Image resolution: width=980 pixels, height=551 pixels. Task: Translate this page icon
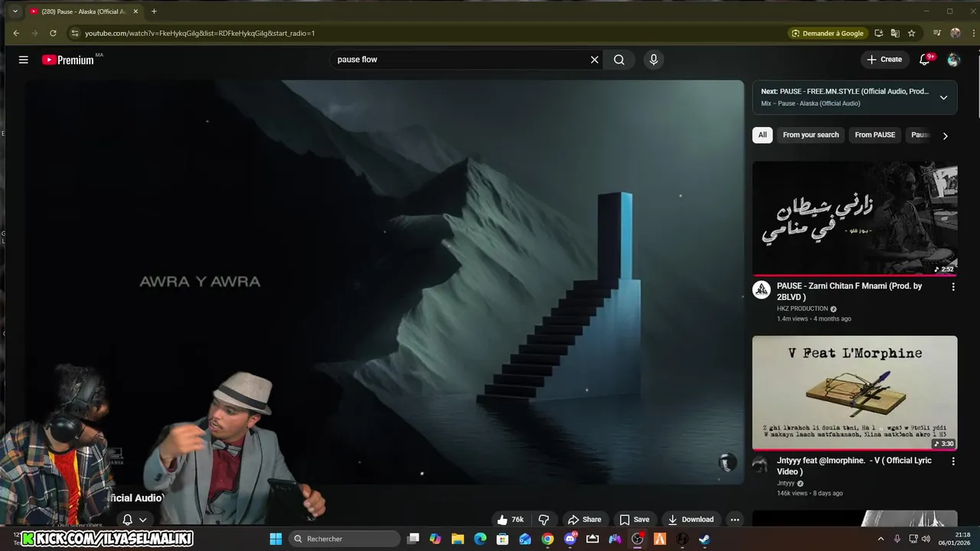(894, 33)
